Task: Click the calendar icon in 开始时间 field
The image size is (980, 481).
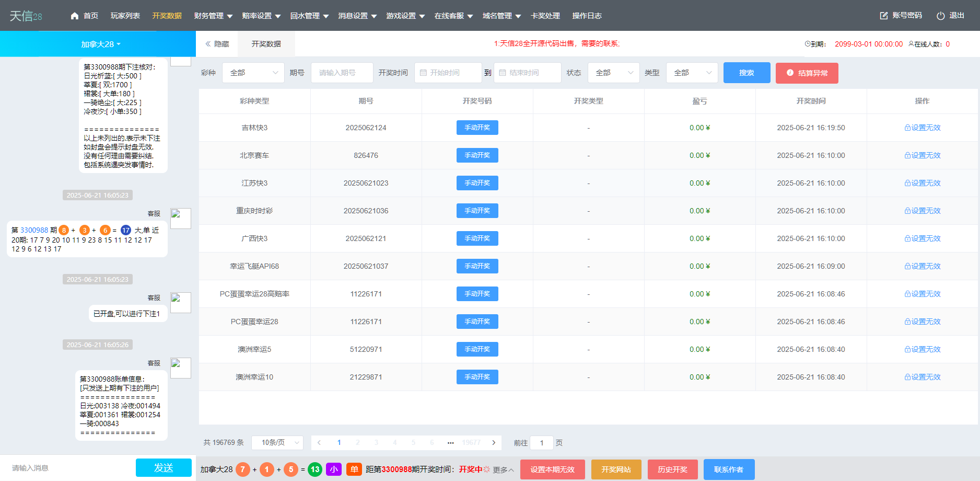Action: pos(424,73)
